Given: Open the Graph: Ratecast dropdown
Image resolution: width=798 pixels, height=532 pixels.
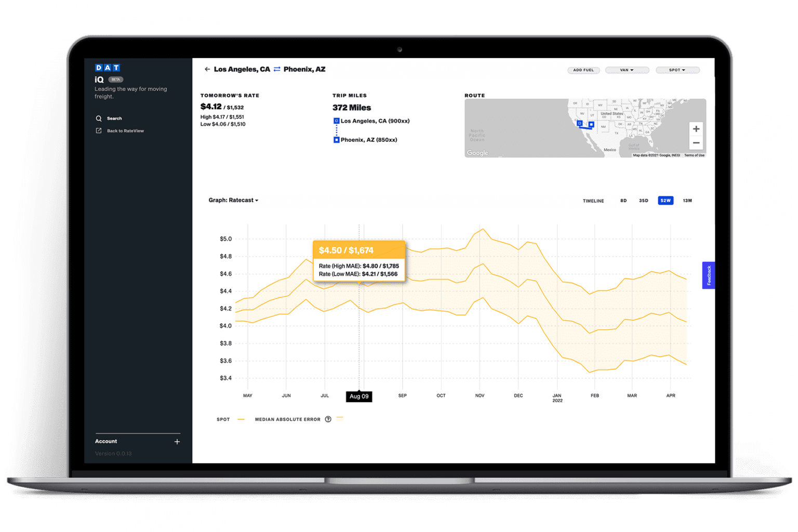Looking at the screenshot, I should (233, 200).
